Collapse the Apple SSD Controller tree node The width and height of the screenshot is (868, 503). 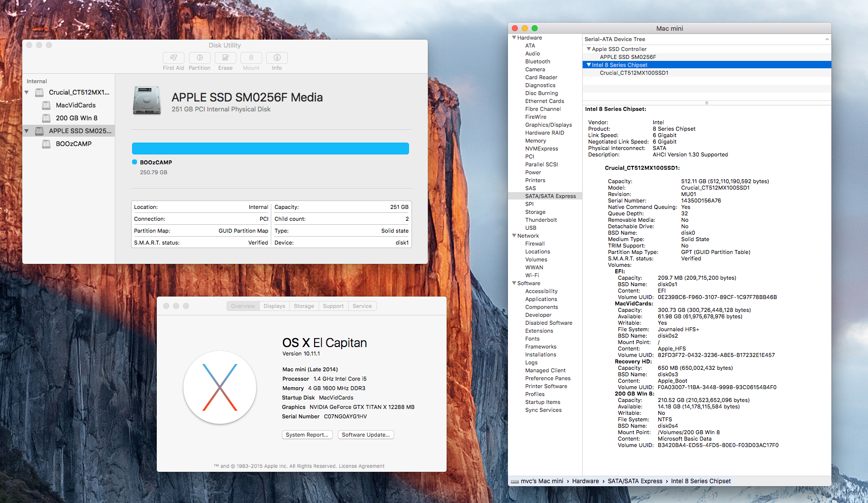point(589,49)
